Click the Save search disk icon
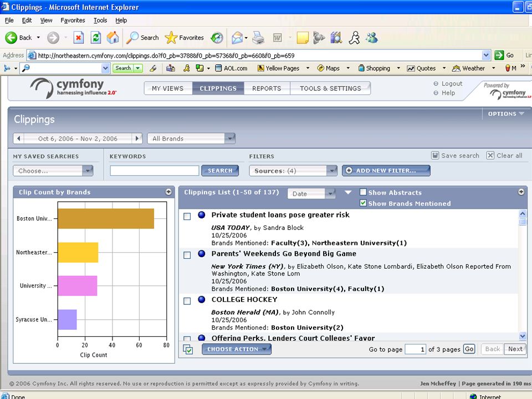The height and width of the screenshot is (399, 532). (435, 155)
